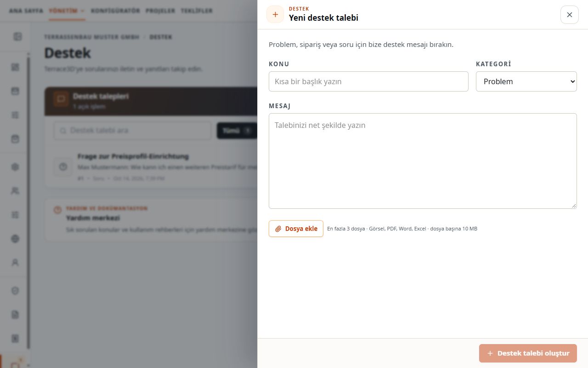Click the Terrassenbau Muster GmbH breadcrumb
This screenshot has height=368, width=588.
[x=92, y=37]
